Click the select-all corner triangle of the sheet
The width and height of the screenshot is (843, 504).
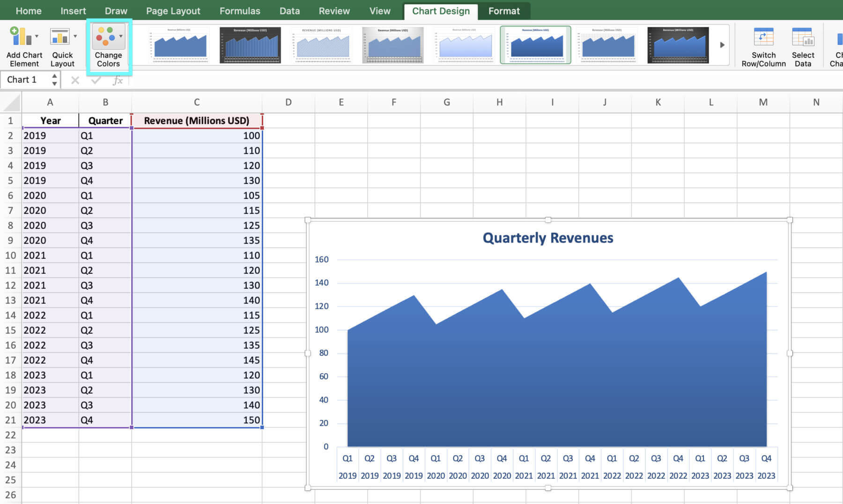(x=12, y=102)
